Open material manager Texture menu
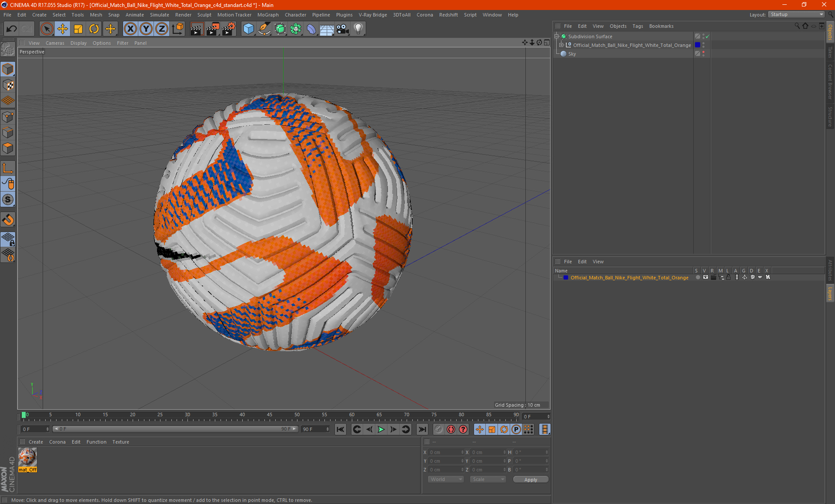Image resolution: width=835 pixels, height=504 pixels. (120, 442)
